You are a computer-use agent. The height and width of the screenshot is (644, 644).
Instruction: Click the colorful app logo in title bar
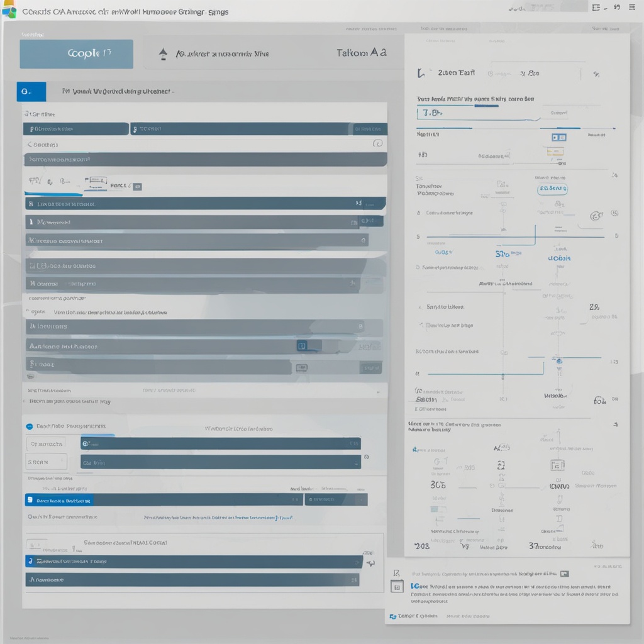coord(9,12)
